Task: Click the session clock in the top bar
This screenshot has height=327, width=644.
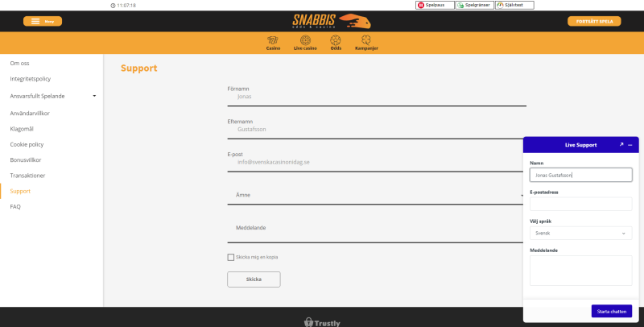Action: (x=123, y=6)
